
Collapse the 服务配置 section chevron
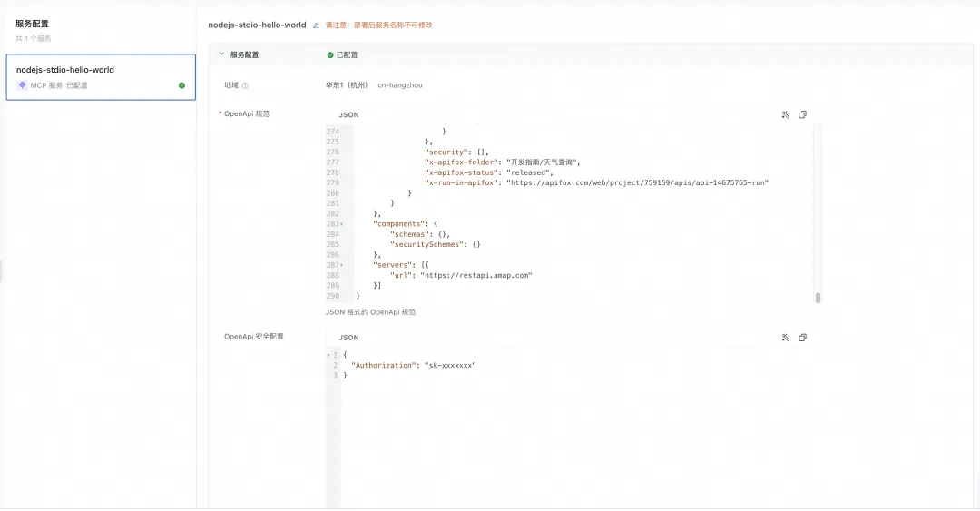coord(221,54)
